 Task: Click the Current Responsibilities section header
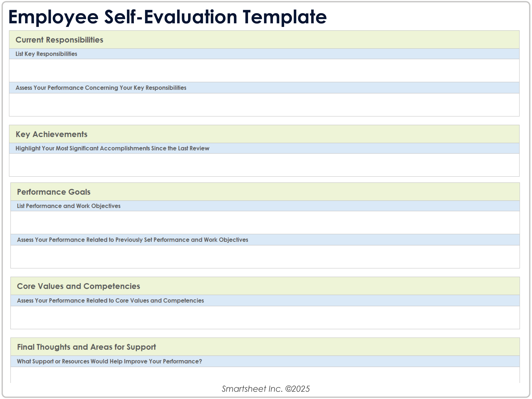click(59, 40)
